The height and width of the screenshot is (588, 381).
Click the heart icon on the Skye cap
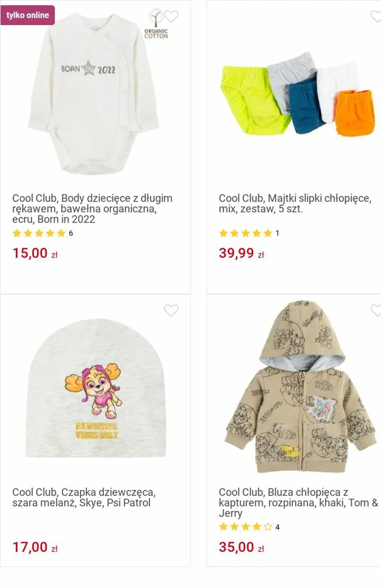pyautogui.click(x=171, y=310)
